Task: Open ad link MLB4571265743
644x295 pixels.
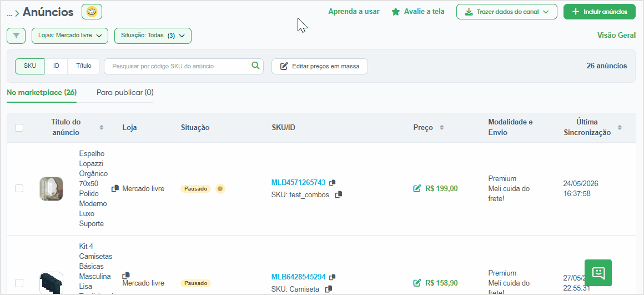Action: pos(298,182)
